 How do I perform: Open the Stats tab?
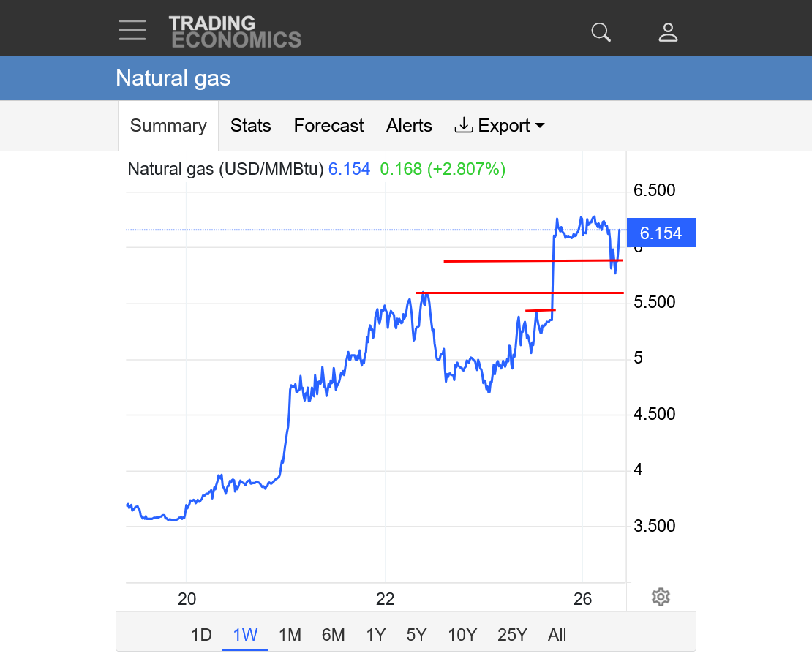[251, 126]
